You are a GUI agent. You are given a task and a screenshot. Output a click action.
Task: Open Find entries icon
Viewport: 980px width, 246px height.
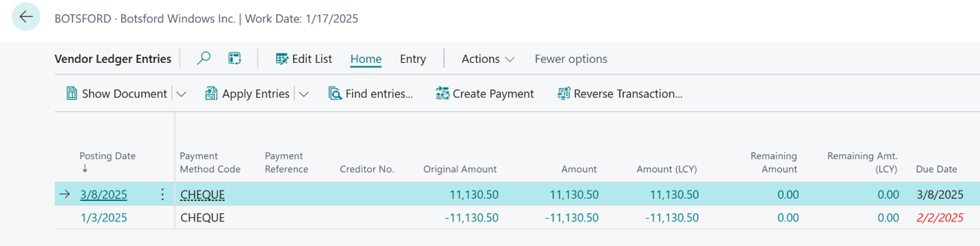pyautogui.click(x=335, y=94)
